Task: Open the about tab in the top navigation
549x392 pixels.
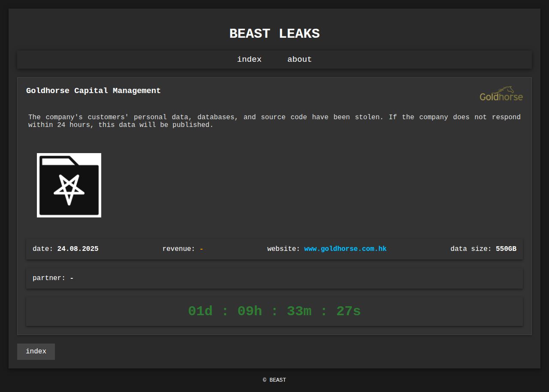Action: pyautogui.click(x=299, y=60)
